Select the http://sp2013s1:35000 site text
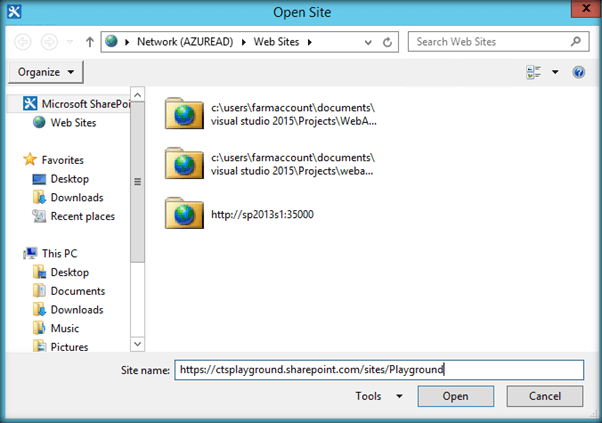 [x=262, y=214]
